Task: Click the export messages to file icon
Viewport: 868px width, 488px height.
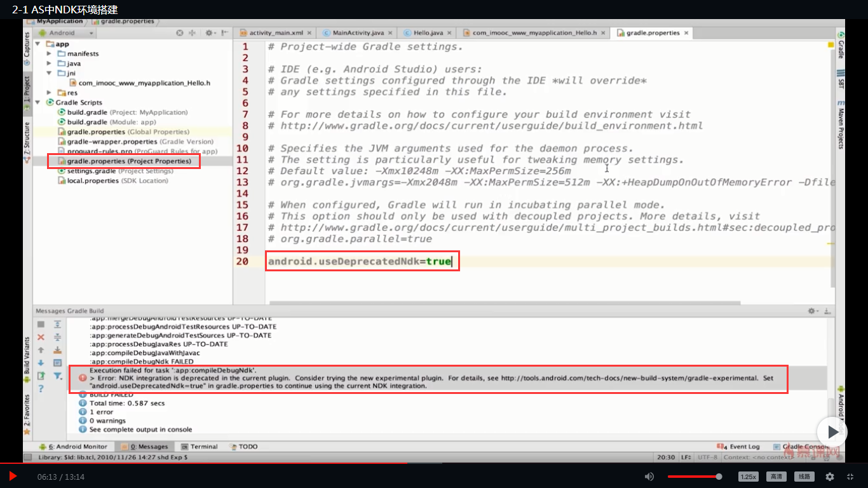Action: tap(41, 376)
